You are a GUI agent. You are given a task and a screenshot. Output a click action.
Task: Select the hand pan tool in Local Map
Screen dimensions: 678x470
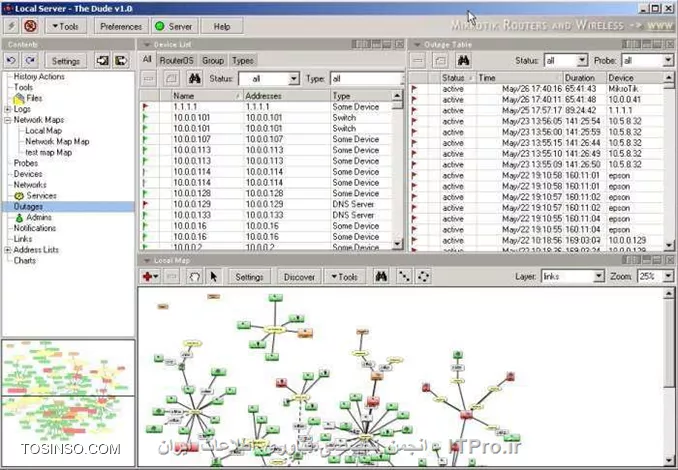click(195, 276)
